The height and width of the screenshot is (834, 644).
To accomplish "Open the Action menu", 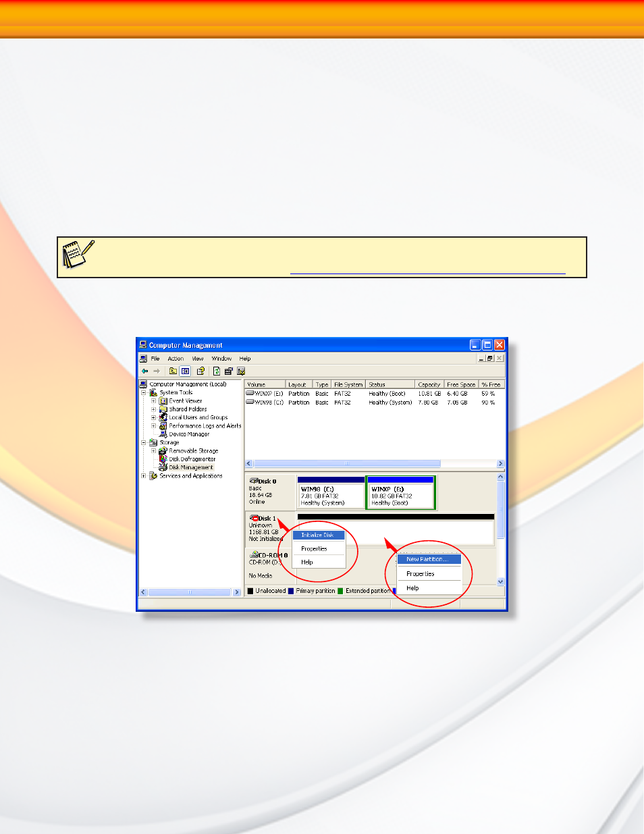I will [x=176, y=359].
